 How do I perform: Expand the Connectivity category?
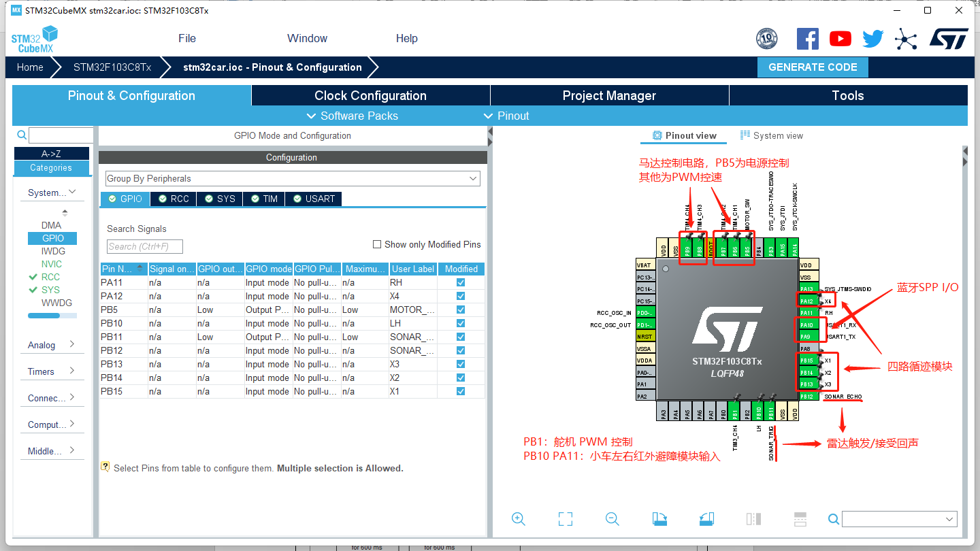(x=52, y=398)
